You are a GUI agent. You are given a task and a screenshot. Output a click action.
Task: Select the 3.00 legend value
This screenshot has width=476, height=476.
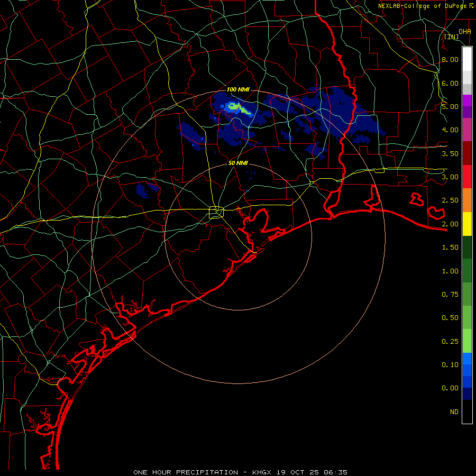pyautogui.click(x=450, y=177)
